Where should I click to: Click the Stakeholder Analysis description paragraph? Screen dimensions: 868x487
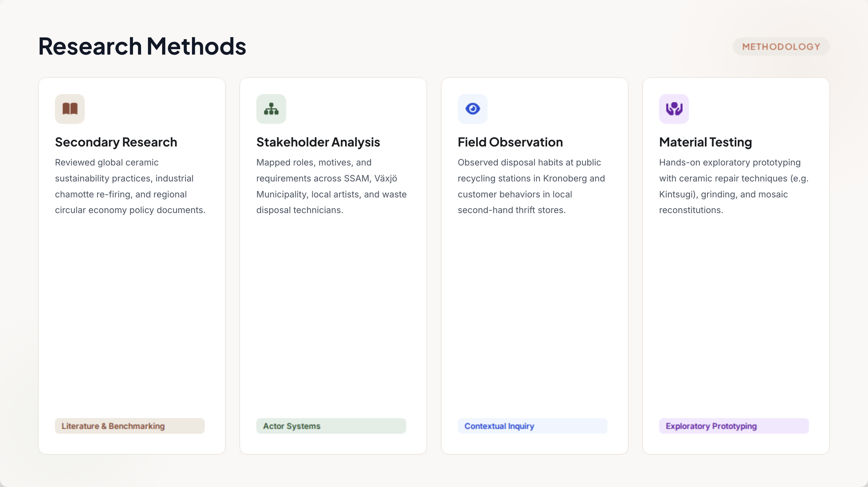332,186
